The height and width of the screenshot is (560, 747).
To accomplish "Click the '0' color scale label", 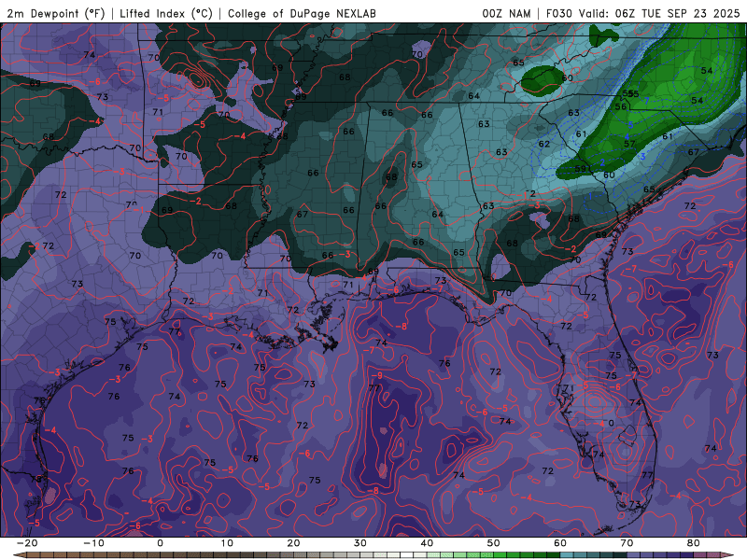I will pyautogui.click(x=160, y=543).
